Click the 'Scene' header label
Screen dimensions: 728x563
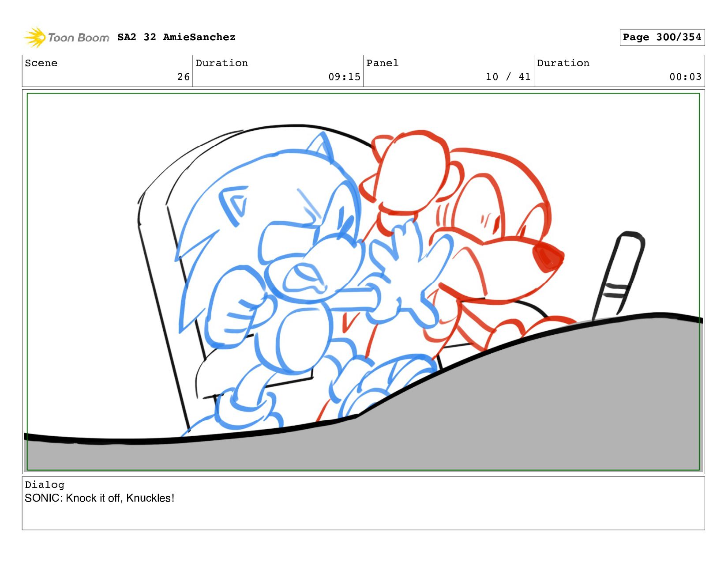[x=41, y=63]
